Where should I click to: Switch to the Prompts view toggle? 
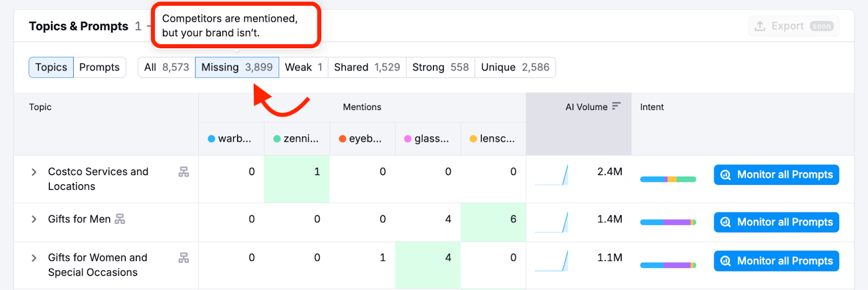click(99, 67)
